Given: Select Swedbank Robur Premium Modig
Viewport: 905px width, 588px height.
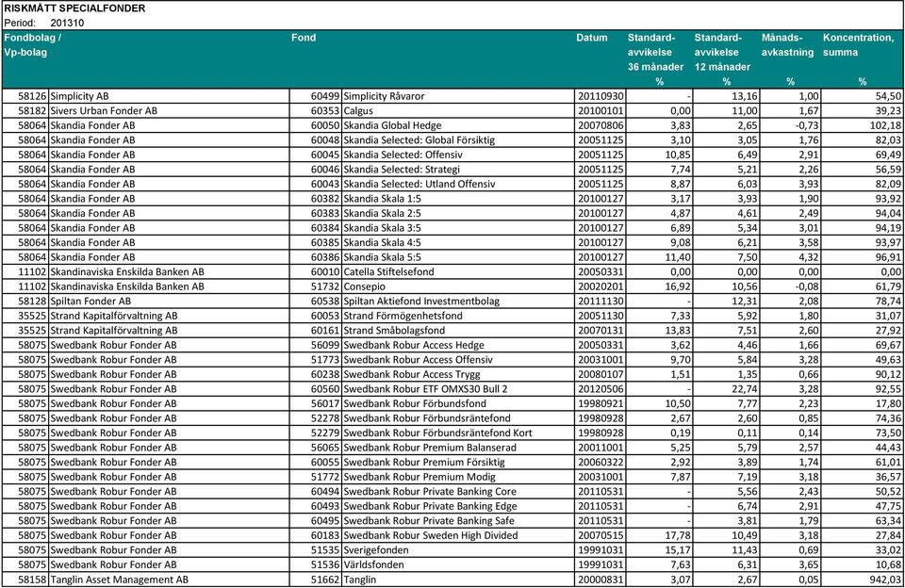Looking at the screenshot, I should click(420, 477).
